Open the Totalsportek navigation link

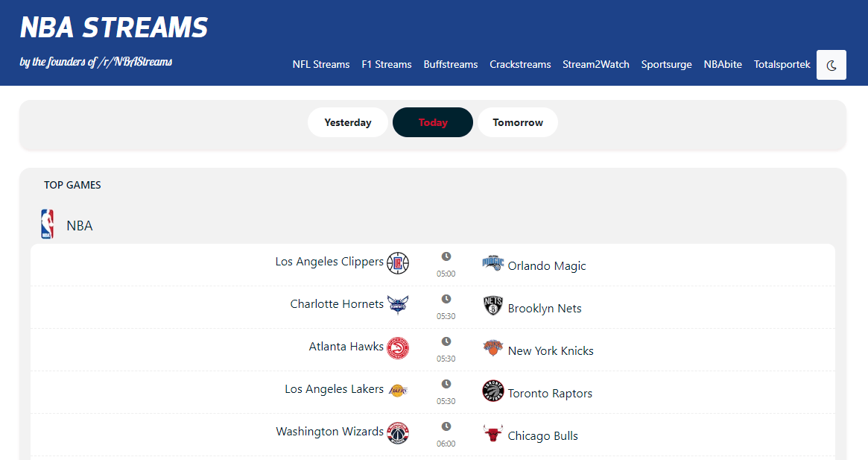coord(782,64)
